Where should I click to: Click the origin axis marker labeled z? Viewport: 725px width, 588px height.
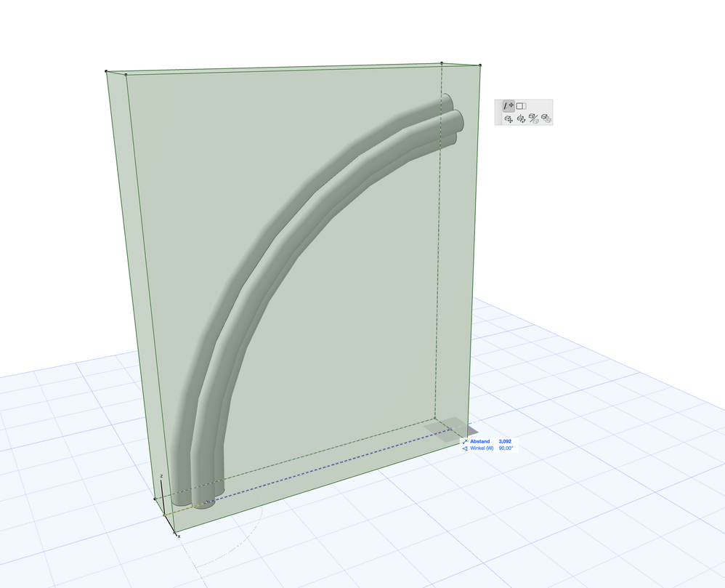(x=161, y=476)
